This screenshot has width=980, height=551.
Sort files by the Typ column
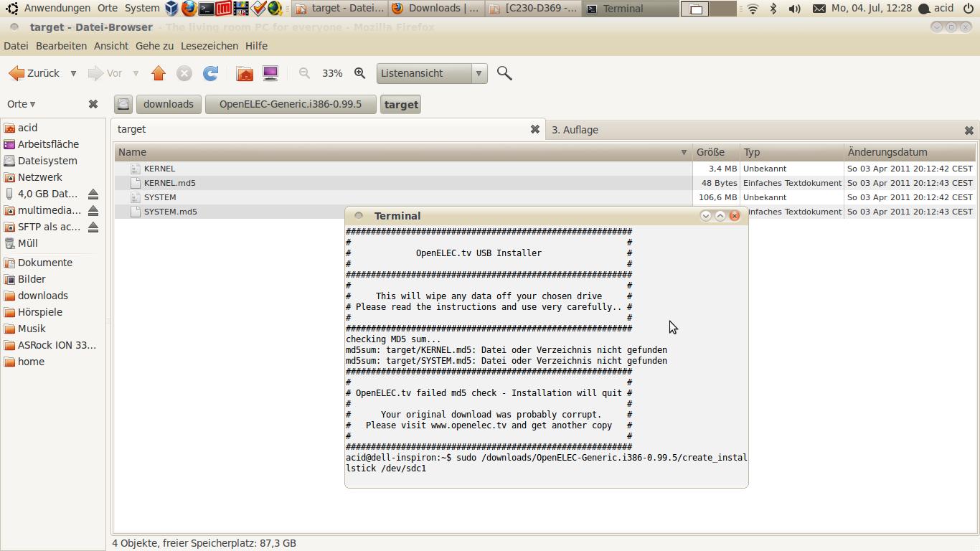click(x=792, y=152)
